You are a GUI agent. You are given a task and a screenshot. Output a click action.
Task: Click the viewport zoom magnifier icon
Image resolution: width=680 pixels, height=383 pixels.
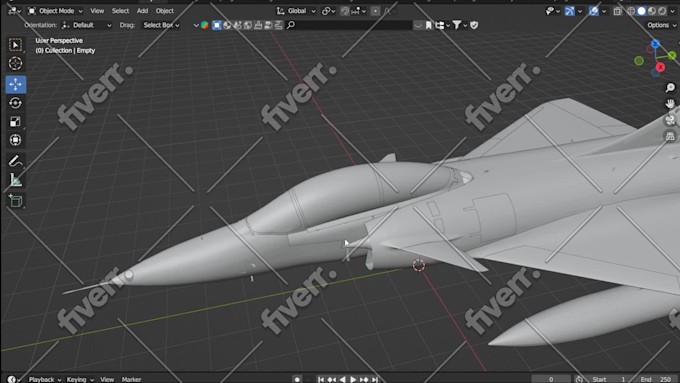point(670,88)
